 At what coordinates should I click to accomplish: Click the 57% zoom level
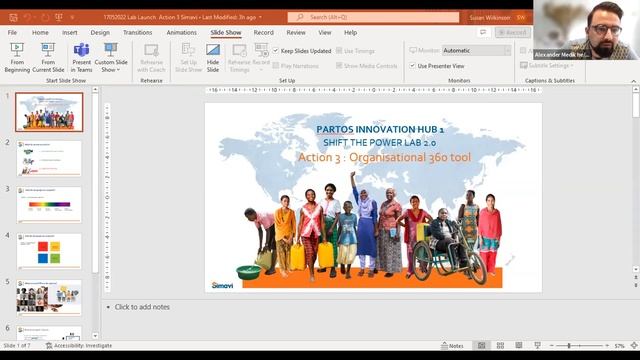(619, 346)
